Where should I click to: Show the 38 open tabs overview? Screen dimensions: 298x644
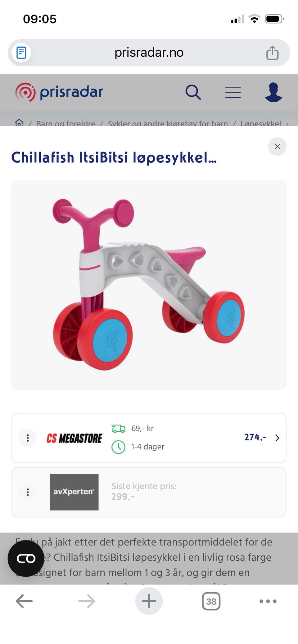211,601
